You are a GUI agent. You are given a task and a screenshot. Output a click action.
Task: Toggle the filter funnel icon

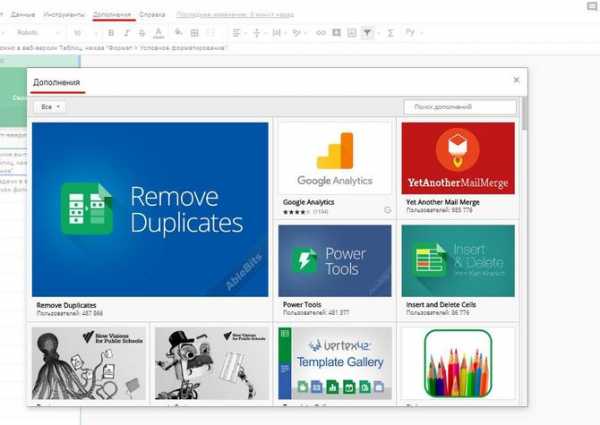click(367, 33)
